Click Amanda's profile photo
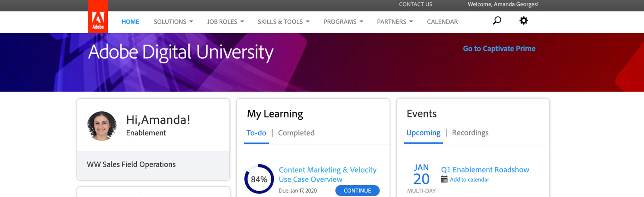The height and width of the screenshot is (197, 644). 102,126
